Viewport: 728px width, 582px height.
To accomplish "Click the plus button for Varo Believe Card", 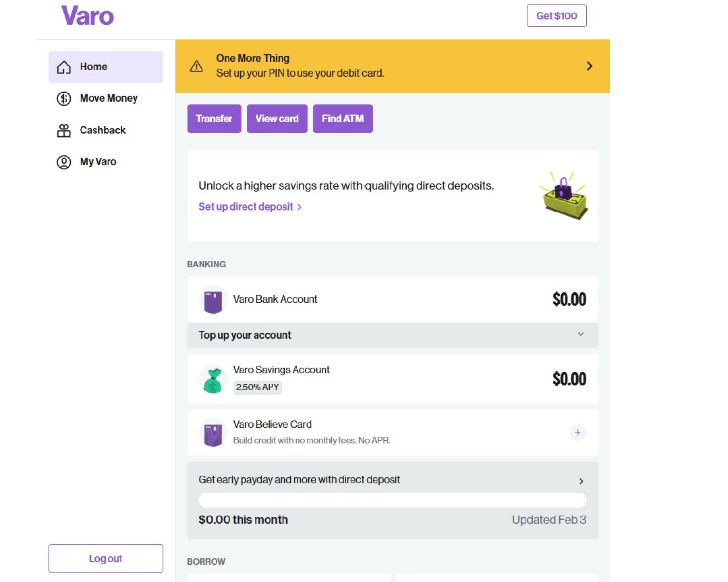I will pyautogui.click(x=578, y=432).
